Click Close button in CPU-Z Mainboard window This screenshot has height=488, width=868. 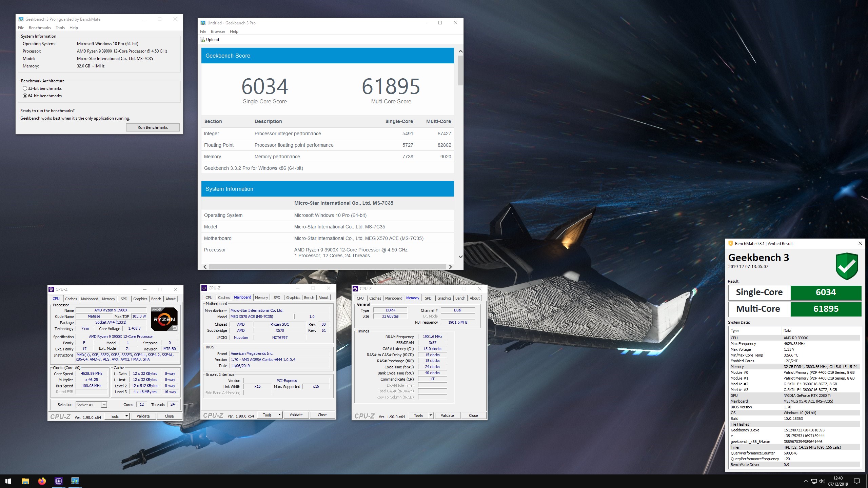click(322, 415)
